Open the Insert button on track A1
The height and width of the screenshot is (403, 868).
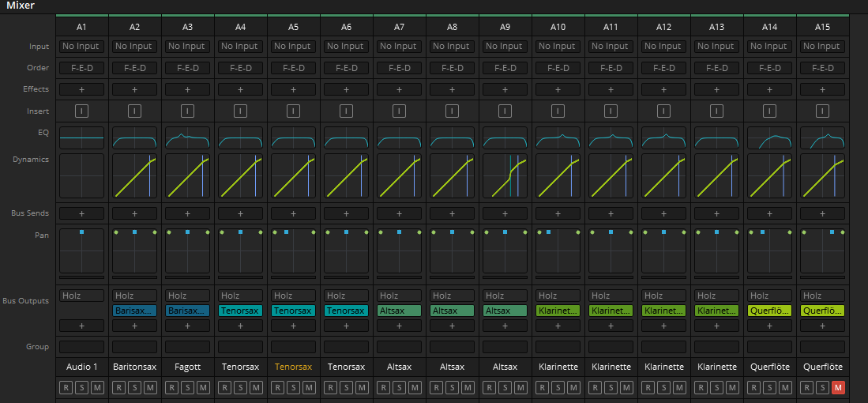point(81,111)
